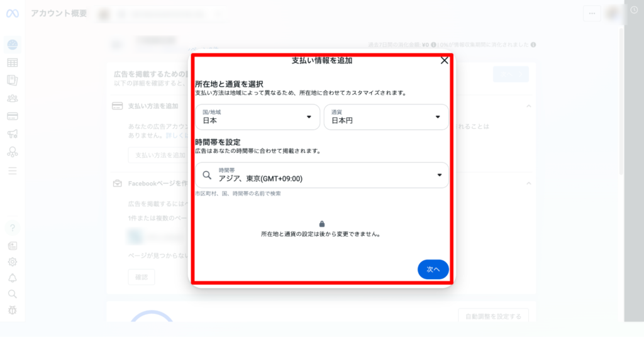Click the search magnifier in sidebar
Image resolution: width=644 pixels, height=337 pixels.
pyautogui.click(x=13, y=294)
